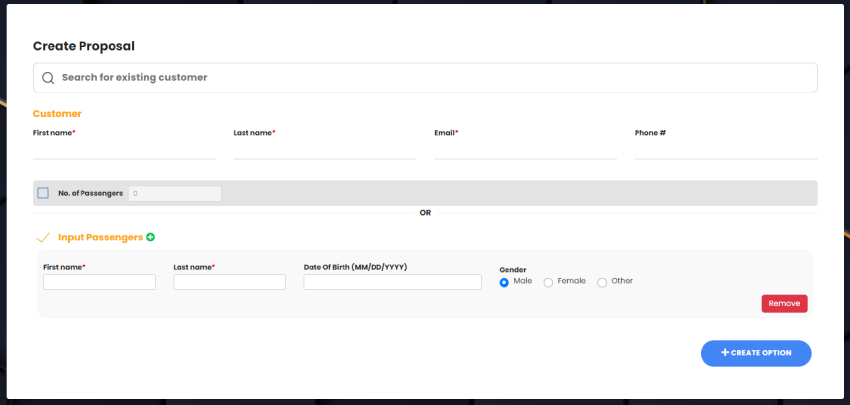Click the search magnifier icon
Screen dimensions: 850x405
(48, 78)
